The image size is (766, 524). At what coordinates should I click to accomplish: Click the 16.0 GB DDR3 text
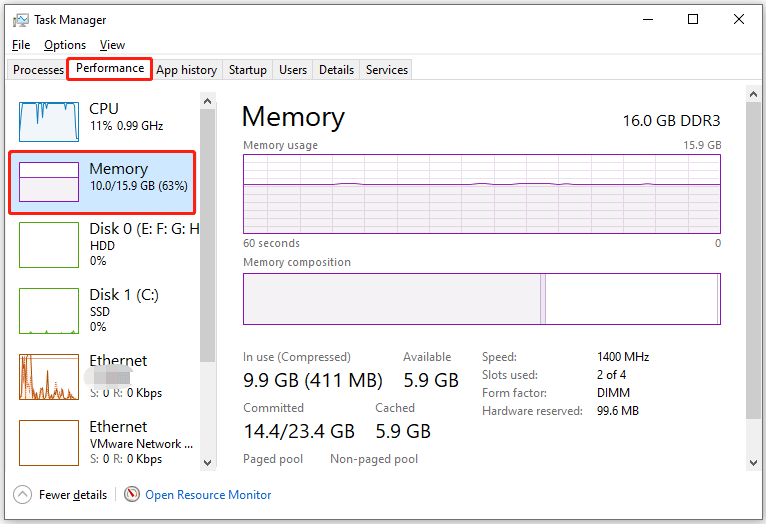coord(671,121)
